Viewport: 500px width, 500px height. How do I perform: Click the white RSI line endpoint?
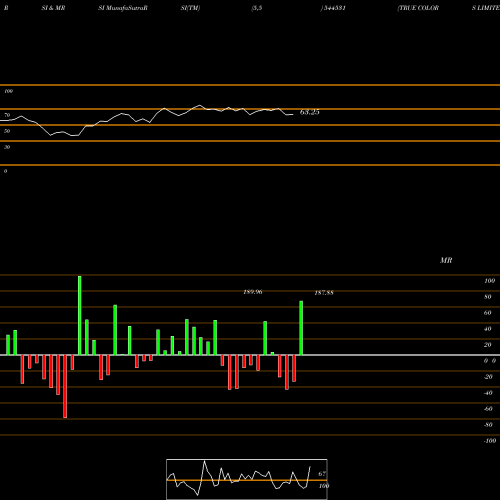(x=292, y=115)
